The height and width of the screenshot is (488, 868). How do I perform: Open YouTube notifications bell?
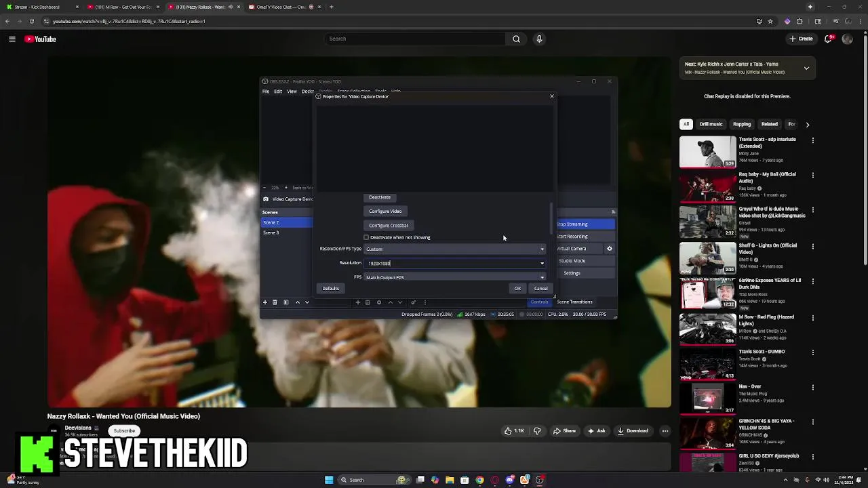click(828, 39)
